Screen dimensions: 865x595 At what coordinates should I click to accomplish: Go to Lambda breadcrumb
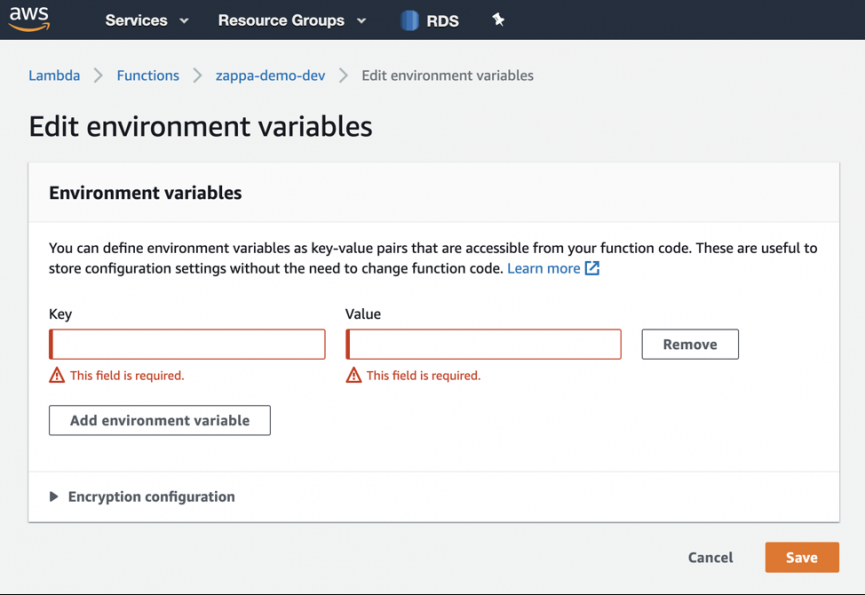[54, 75]
